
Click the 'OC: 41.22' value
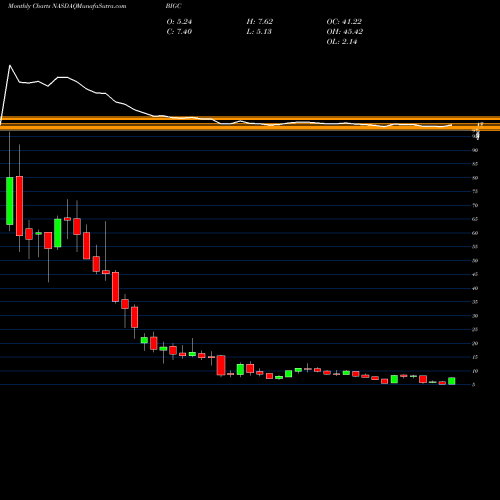344,22
